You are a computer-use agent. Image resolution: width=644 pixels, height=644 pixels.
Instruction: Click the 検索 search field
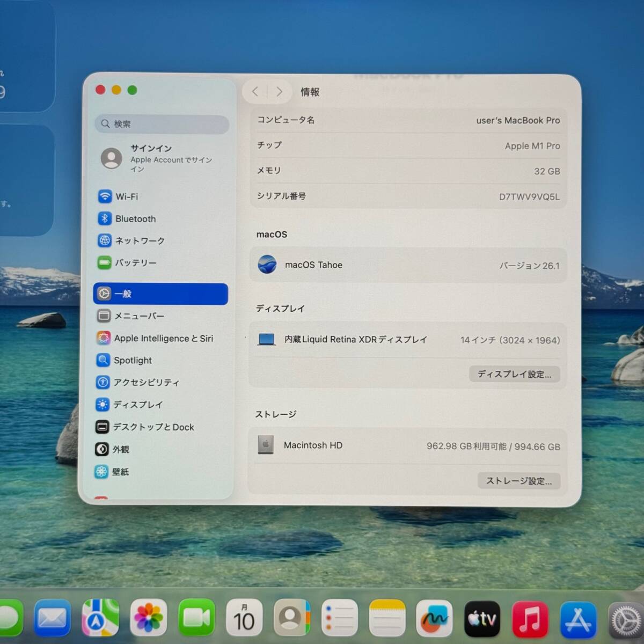pyautogui.click(x=162, y=124)
